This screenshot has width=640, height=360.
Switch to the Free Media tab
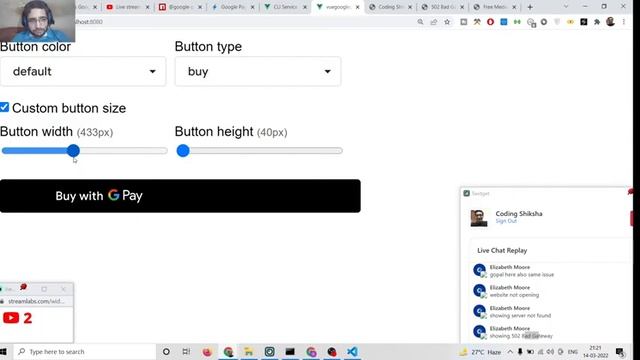pyautogui.click(x=495, y=7)
